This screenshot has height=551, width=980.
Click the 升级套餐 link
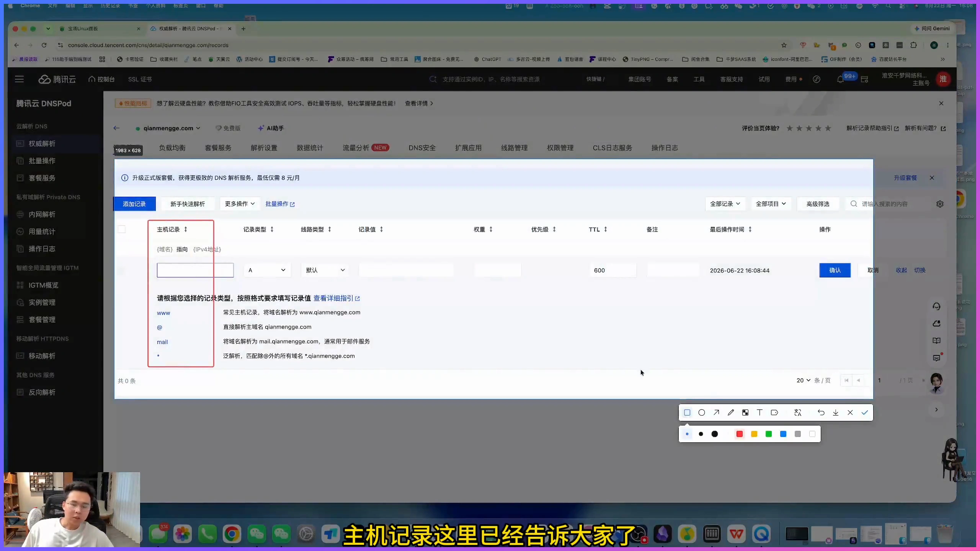[x=905, y=178]
